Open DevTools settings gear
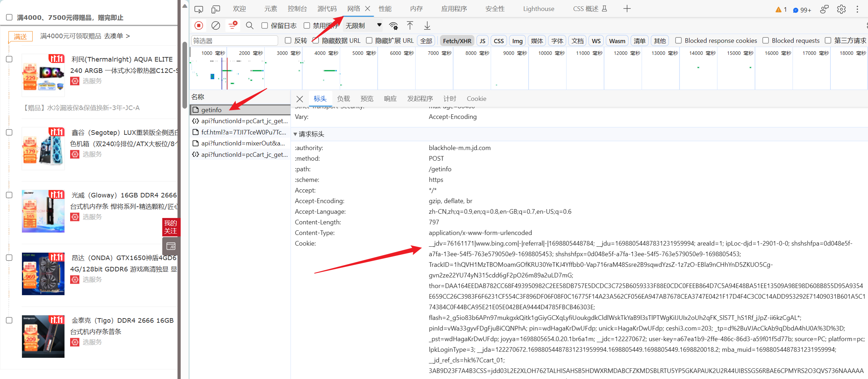The height and width of the screenshot is (379, 868). click(x=841, y=9)
